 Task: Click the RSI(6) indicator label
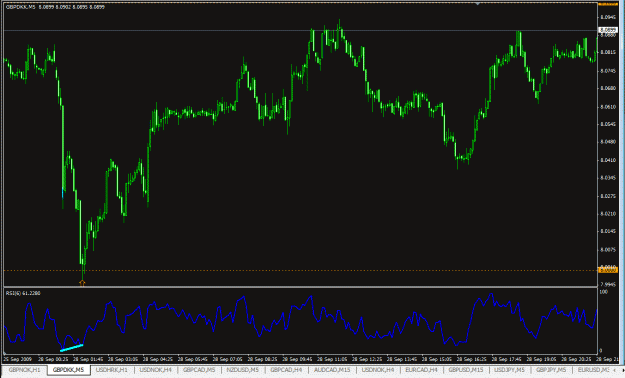pos(23,293)
